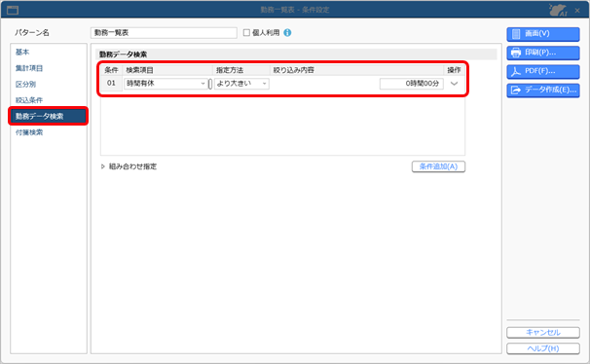
Task: Open the 基本 section
Action: [22, 52]
